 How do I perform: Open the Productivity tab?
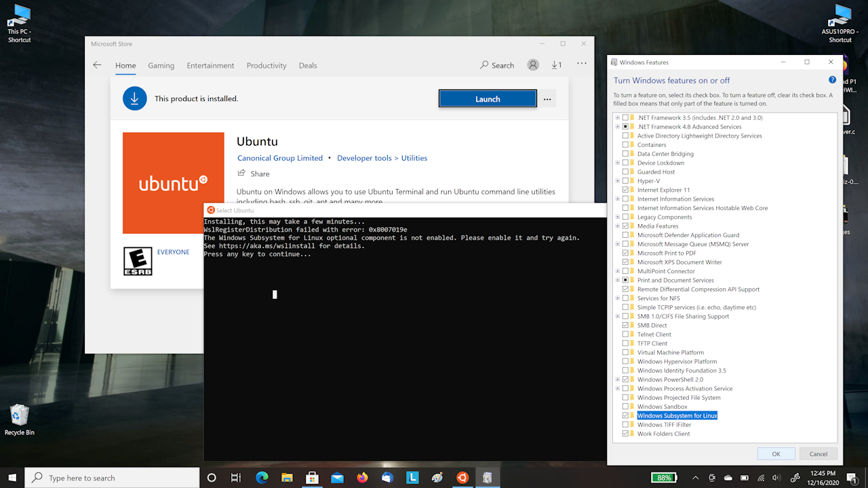(x=267, y=66)
